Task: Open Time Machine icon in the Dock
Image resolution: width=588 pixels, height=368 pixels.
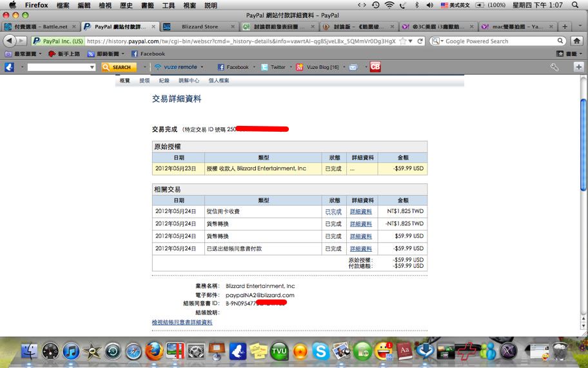Action: [x=112, y=351]
